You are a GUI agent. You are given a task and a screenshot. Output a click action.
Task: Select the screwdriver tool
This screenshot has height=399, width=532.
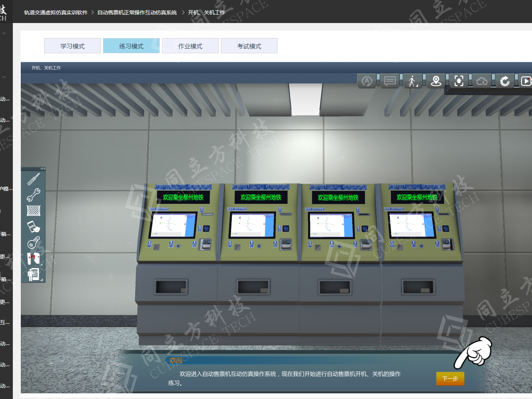click(34, 179)
